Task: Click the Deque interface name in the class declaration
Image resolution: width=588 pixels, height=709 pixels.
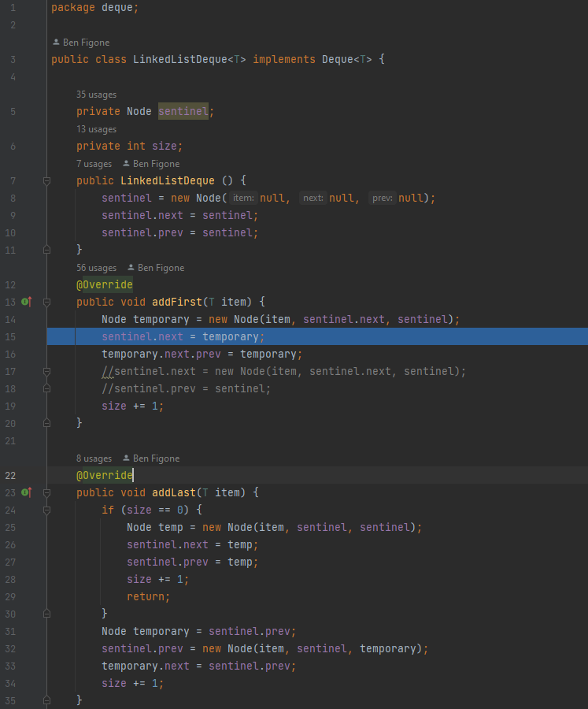Action: [x=339, y=60]
